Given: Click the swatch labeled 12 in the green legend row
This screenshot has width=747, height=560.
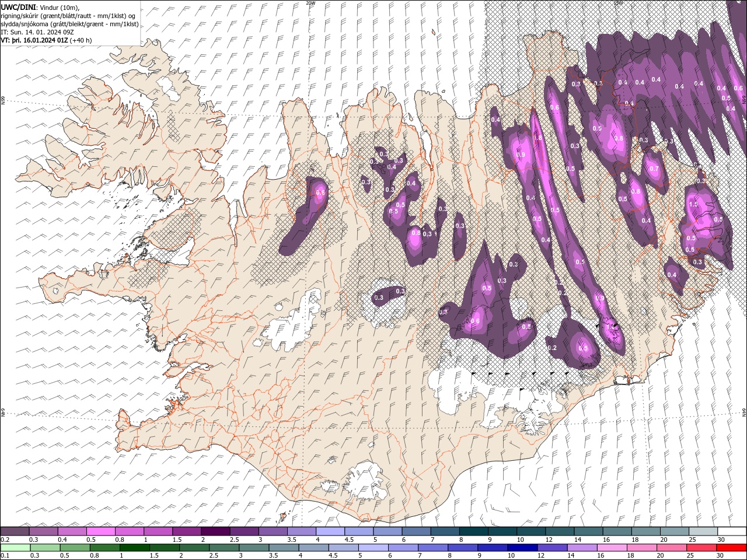Looking at the screenshot, I should click(551, 548).
